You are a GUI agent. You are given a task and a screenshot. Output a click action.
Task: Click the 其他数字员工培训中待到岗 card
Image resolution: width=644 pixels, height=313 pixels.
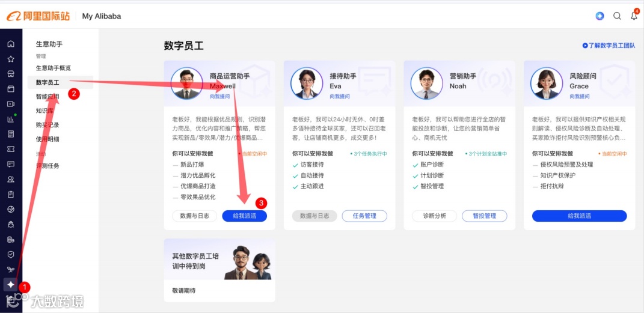click(x=219, y=270)
